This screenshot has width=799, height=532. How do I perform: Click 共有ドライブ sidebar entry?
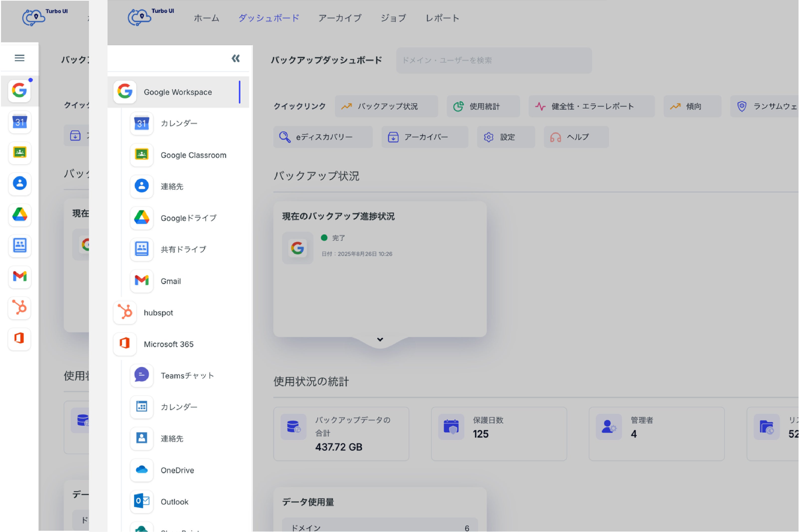coord(183,249)
